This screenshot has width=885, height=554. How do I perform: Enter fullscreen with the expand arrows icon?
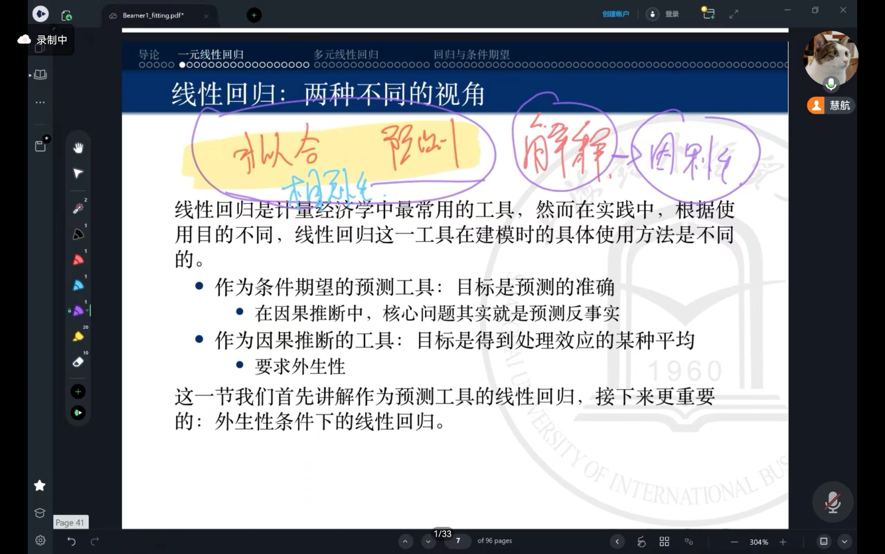734,15
